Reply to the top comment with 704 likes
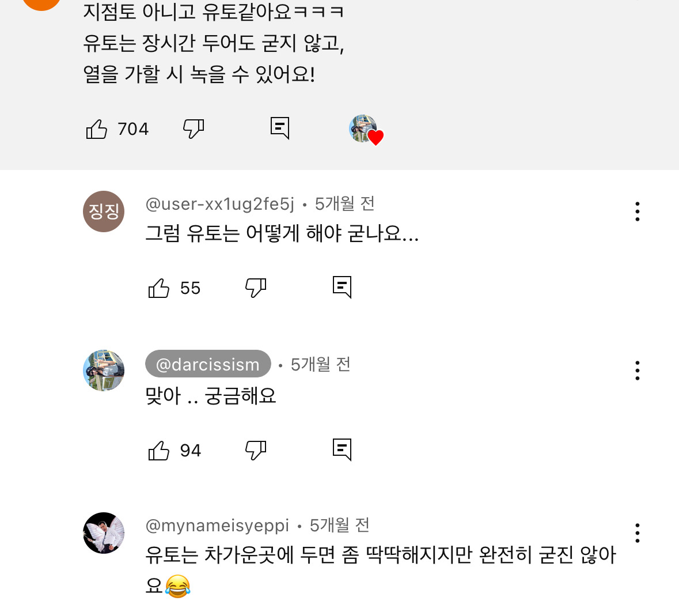The width and height of the screenshot is (679, 616). (x=280, y=129)
